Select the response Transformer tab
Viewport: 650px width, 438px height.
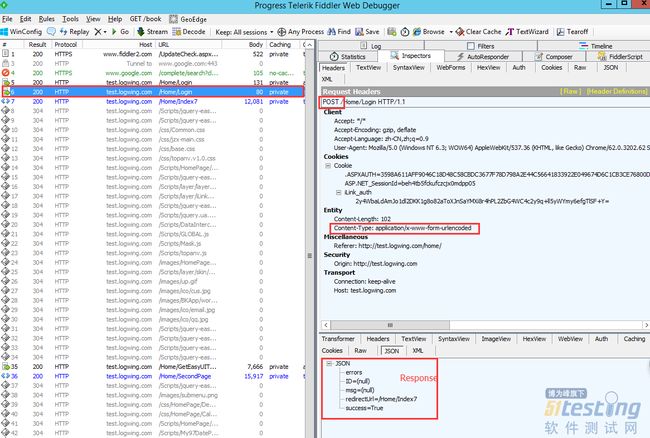[x=338, y=339]
